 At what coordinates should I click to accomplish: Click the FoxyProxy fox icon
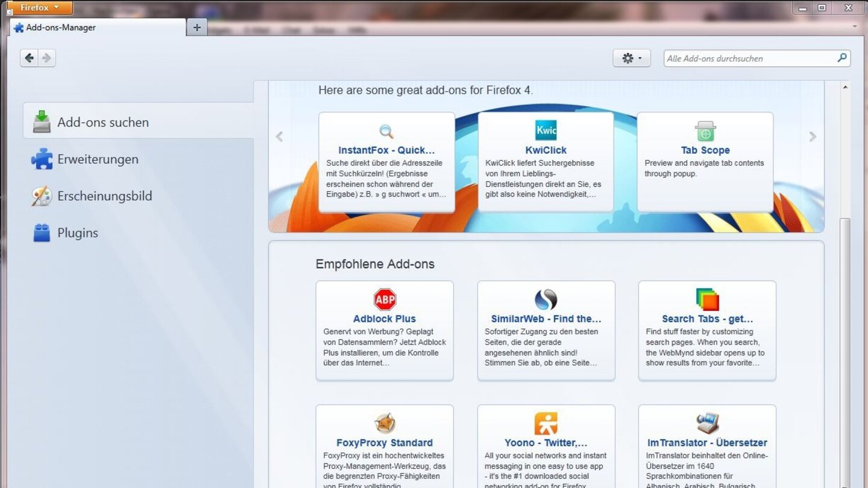pyautogui.click(x=385, y=424)
